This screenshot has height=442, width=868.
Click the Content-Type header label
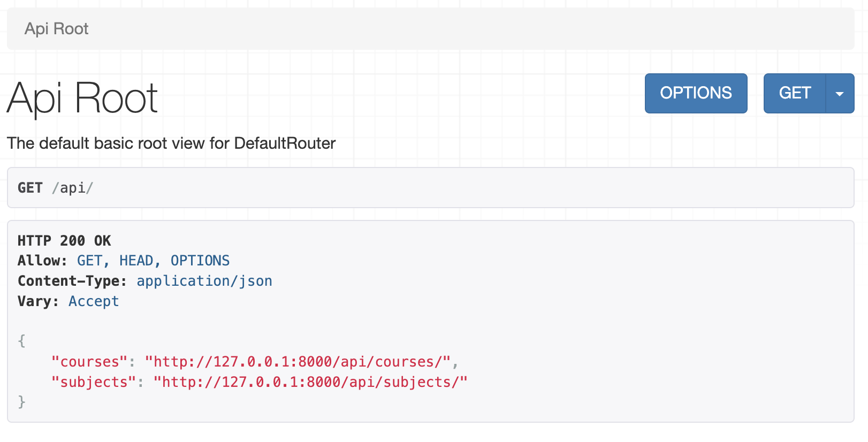pyautogui.click(x=72, y=281)
